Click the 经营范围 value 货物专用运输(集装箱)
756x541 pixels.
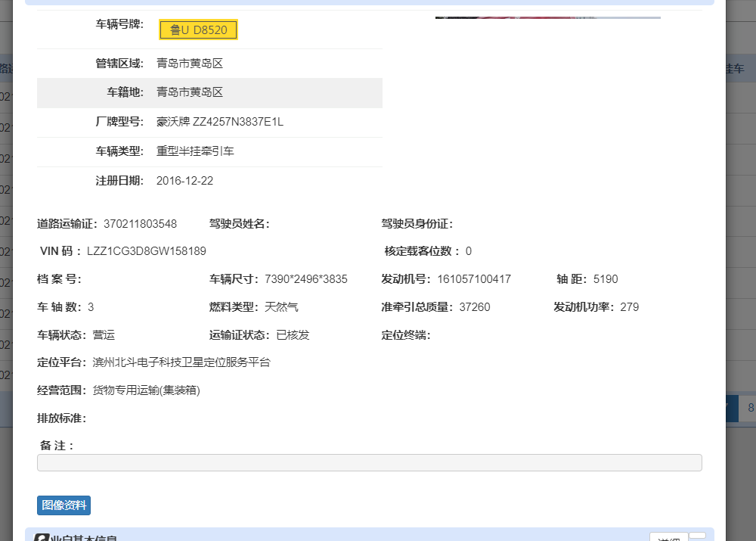coord(147,390)
